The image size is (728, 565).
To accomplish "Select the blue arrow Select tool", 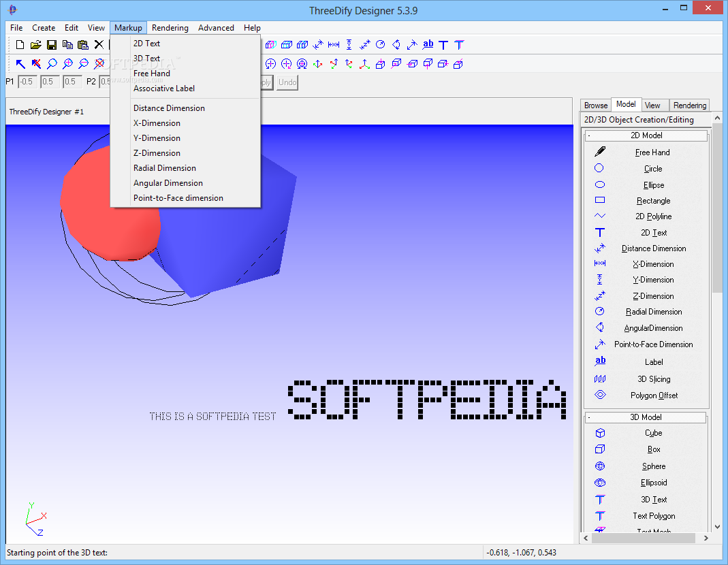I will [x=20, y=63].
